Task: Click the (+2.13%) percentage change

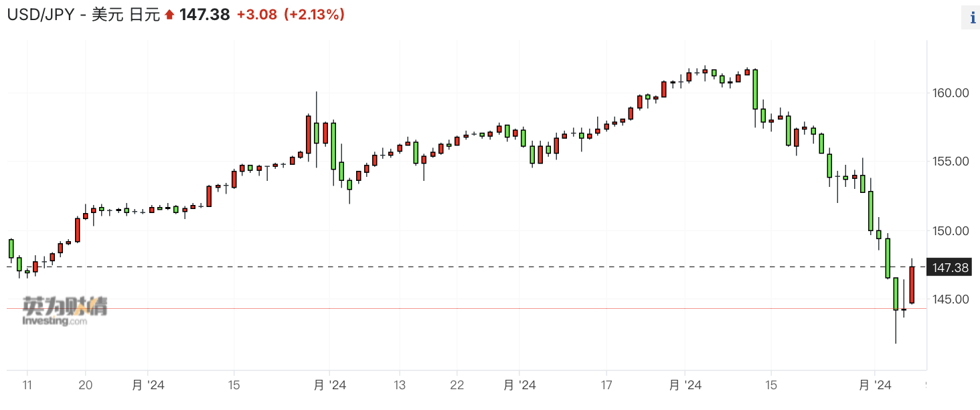Action: 314,15
